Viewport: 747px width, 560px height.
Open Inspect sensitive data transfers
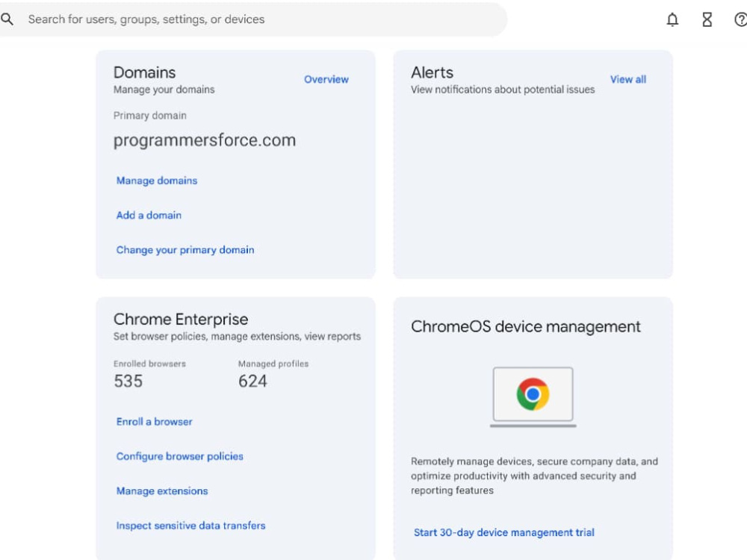(x=190, y=526)
